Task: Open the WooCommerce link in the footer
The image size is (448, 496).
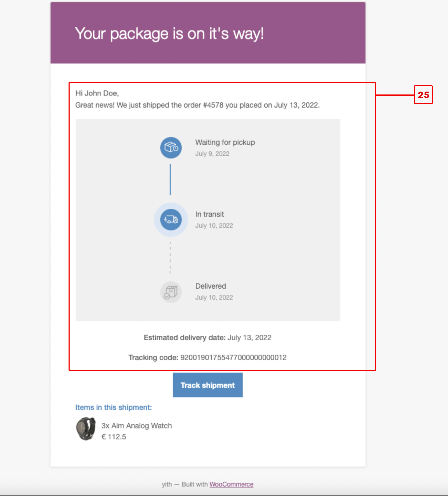Action: pyautogui.click(x=231, y=484)
